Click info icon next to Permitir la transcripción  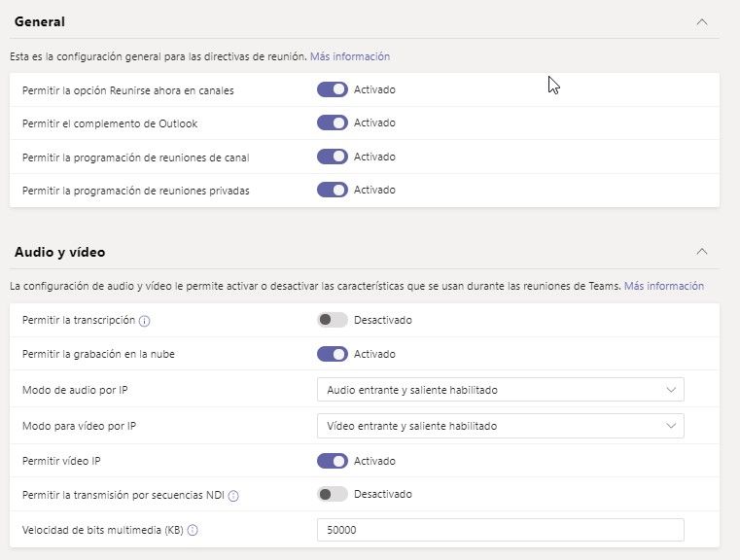click(145, 321)
